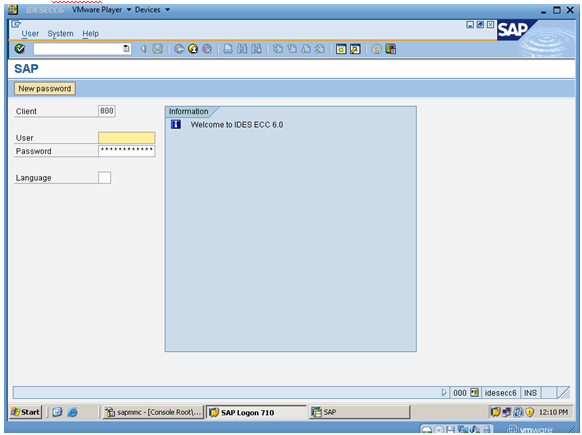This screenshot has width=582, height=435.
Task: Click the Last Page icon
Action: (320, 49)
